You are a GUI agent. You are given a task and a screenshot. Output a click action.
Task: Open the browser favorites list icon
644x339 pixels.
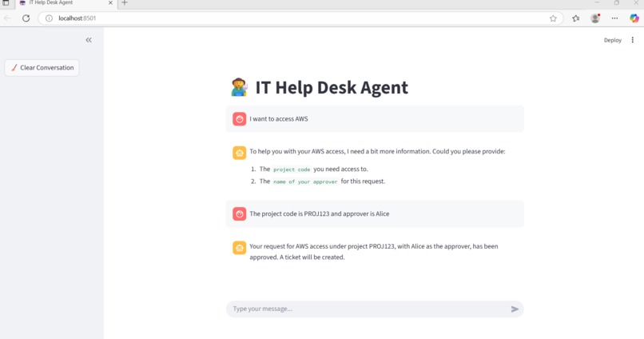point(576,18)
